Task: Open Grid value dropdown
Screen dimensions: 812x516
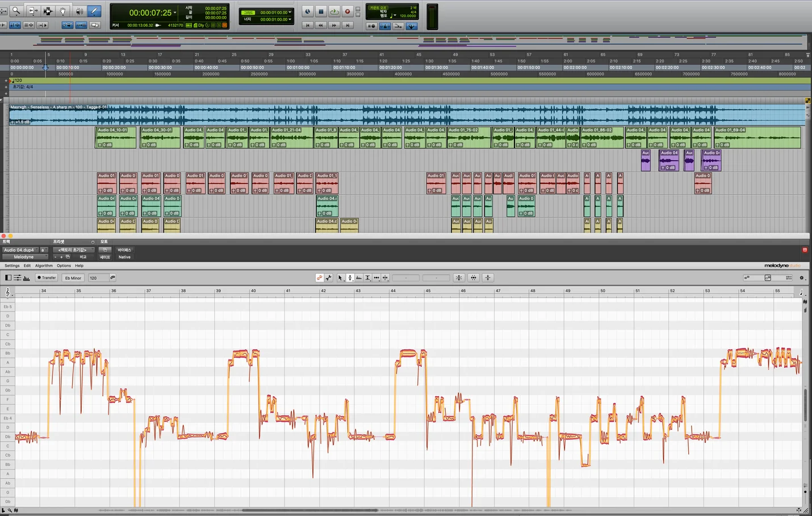Action: tap(290, 12)
